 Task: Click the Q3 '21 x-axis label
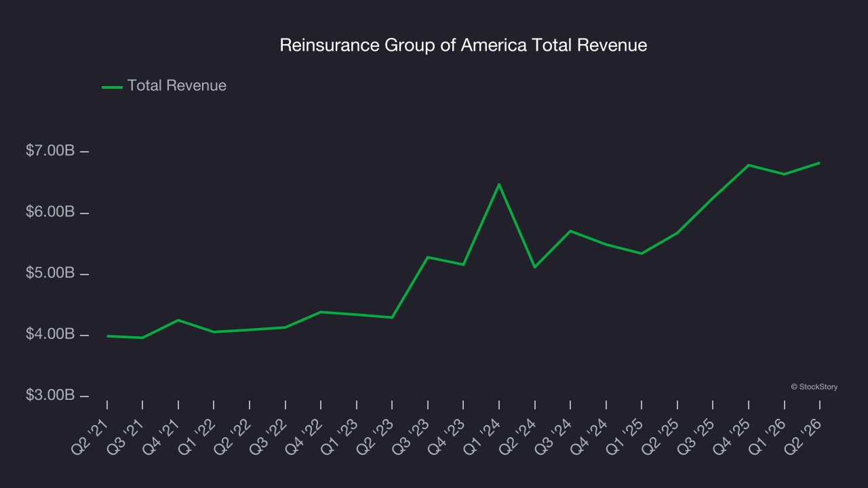click(127, 436)
